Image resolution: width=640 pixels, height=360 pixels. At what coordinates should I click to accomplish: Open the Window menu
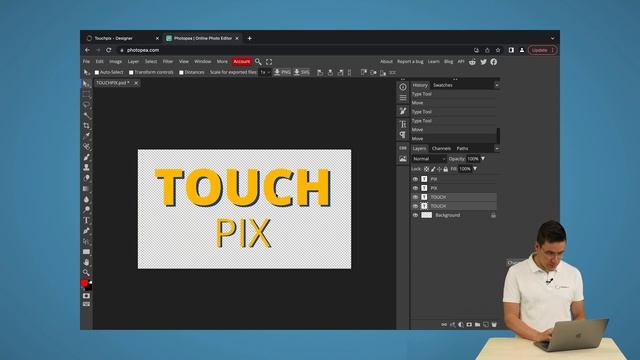[202, 62]
